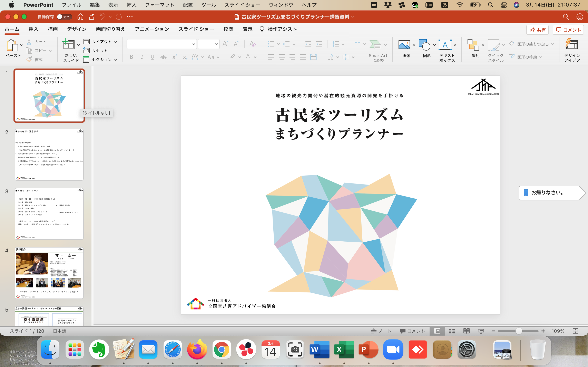Toggle bold formatting button
The image size is (588, 367).
coord(131,57)
